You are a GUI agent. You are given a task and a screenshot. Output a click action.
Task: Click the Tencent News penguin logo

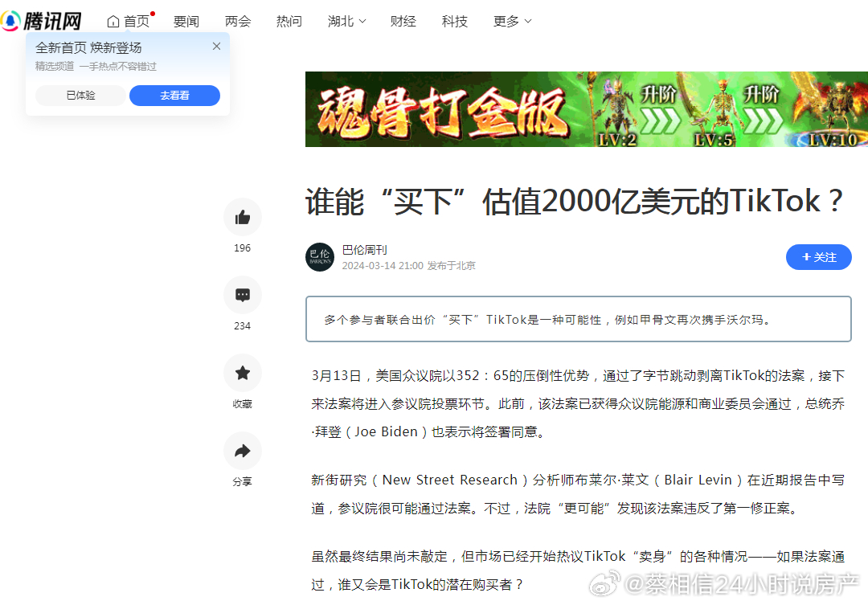(x=10, y=21)
